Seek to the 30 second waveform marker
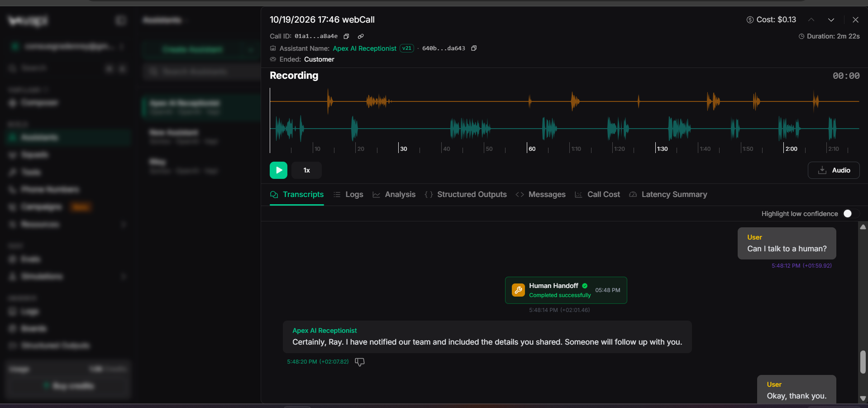 (404, 149)
